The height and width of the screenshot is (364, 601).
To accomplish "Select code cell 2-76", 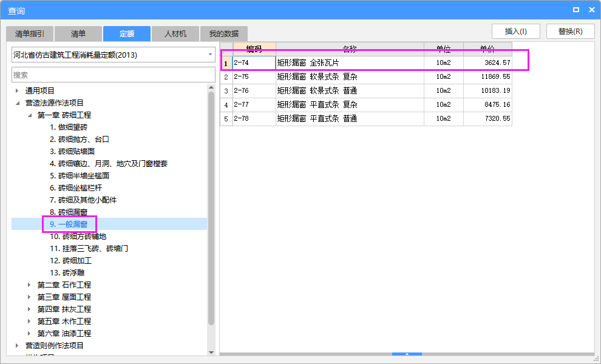I will (254, 91).
